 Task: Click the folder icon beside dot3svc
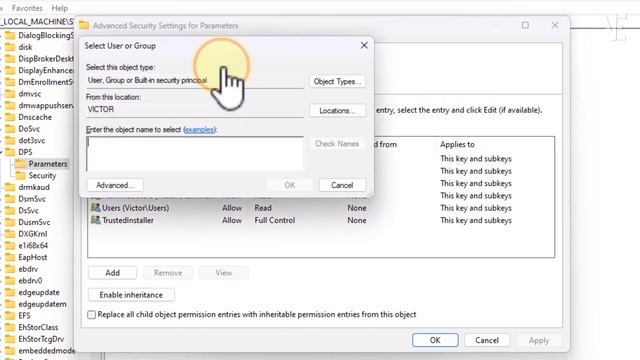[x=10, y=140]
